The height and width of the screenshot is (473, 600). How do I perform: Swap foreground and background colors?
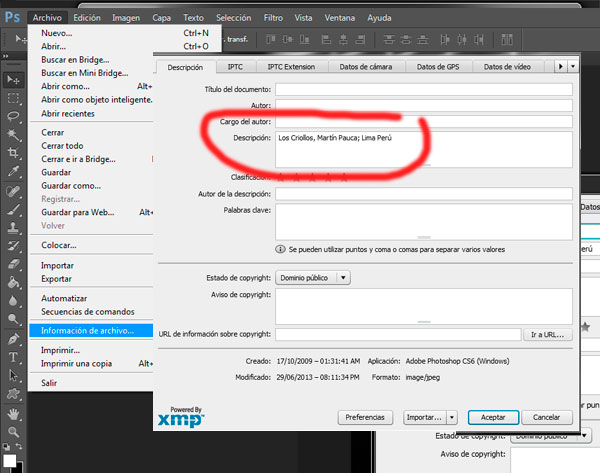[x=19, y=447]
